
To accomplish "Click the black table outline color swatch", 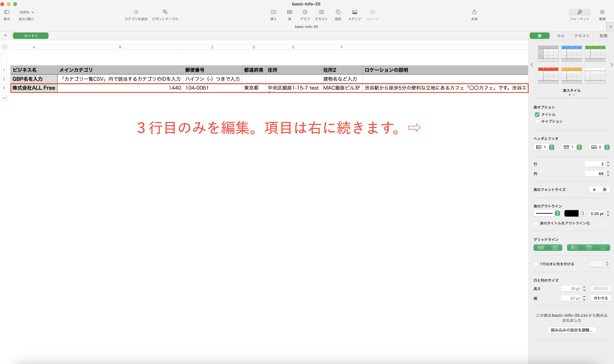I will coord(571,213).
